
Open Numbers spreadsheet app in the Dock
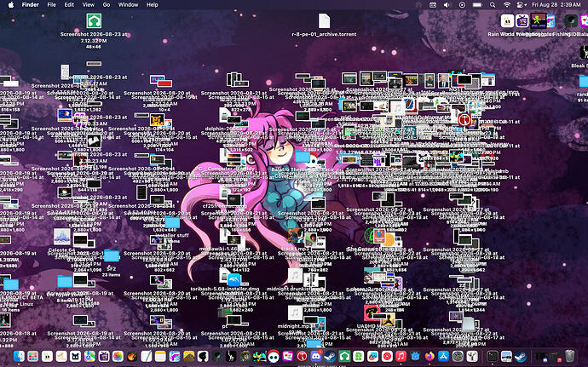pyautogui.click(x=359, y=356)
